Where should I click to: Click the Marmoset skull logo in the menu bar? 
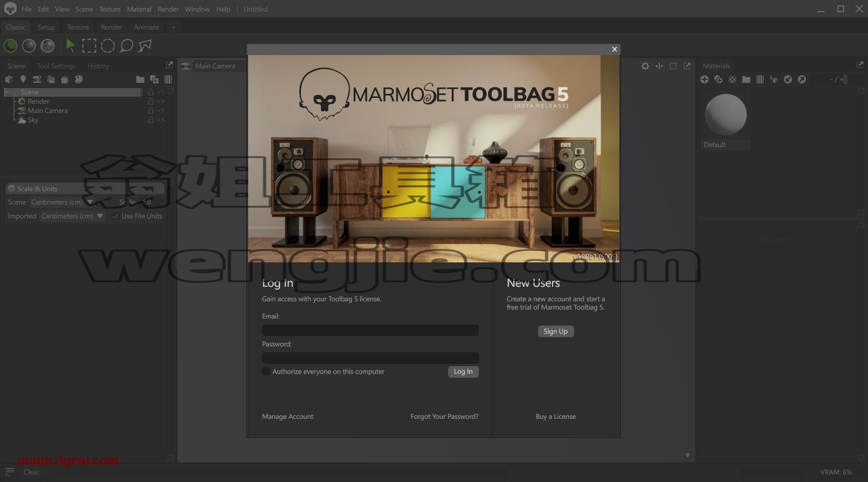pos(10,9)
